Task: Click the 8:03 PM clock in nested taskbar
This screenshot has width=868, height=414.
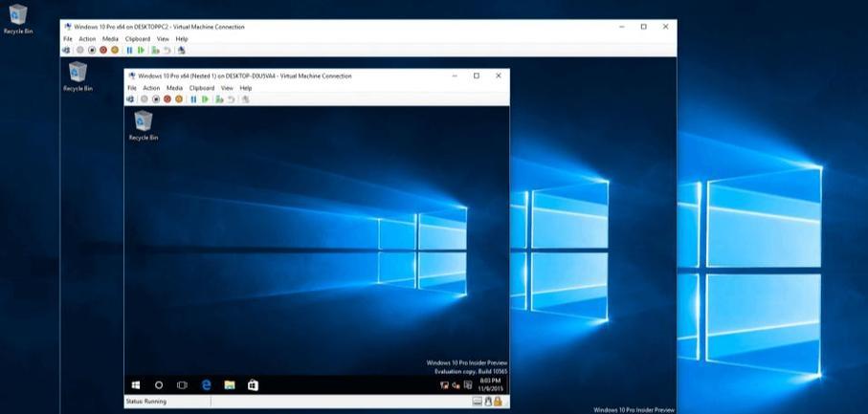Action: tap(489, 385)
